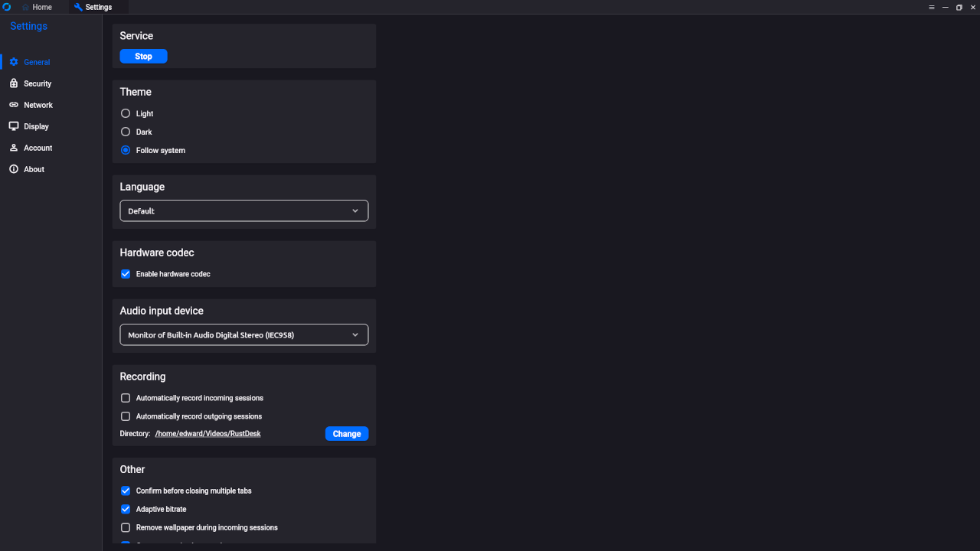Open the Language dropdown
Image resolution: width=980 pixels, height=551 pixels.
(244, 210)
